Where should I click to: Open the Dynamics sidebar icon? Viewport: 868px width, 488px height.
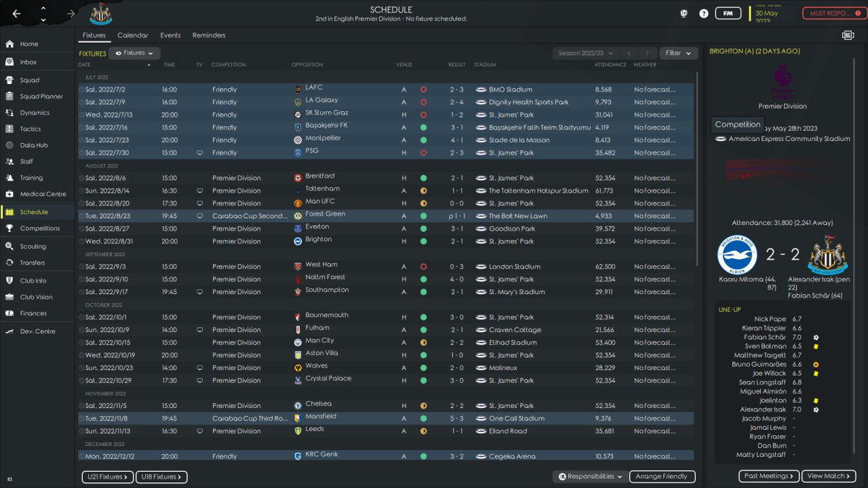pos(9,113)
